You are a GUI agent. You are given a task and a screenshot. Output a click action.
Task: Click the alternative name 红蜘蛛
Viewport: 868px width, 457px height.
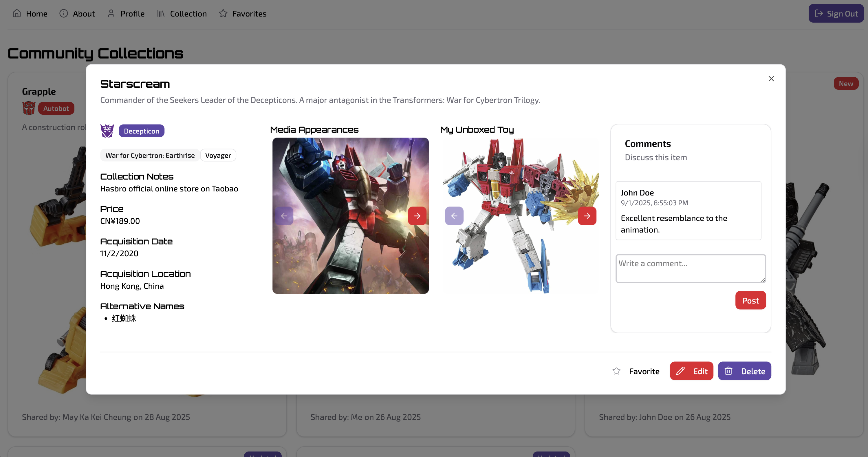click(124, 318)
